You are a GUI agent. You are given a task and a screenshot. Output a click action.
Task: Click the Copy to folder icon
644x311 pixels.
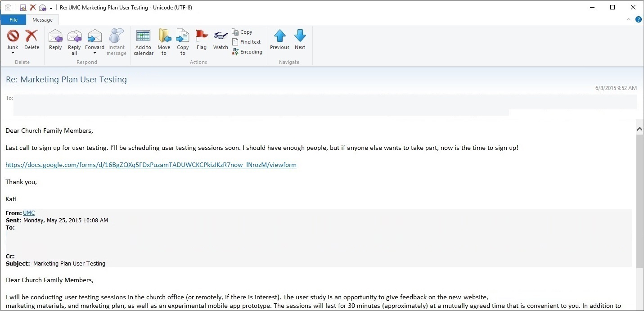tap(183, 36)
